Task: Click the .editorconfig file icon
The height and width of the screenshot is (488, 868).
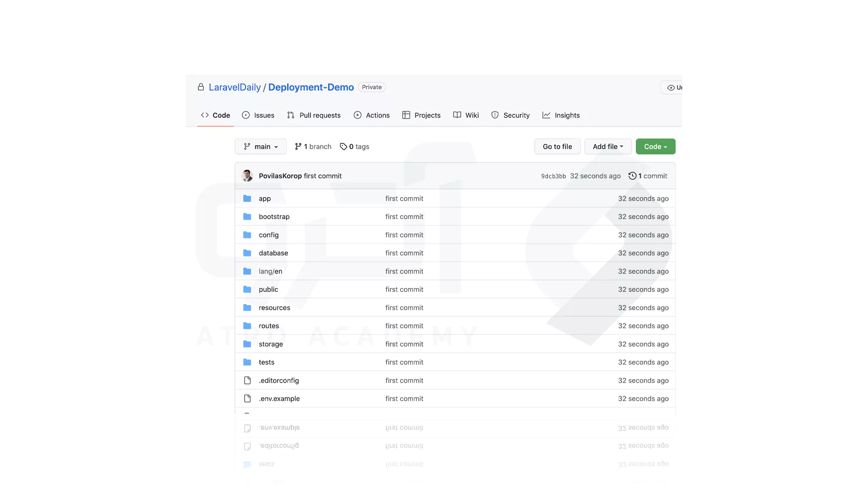Action: click(247, 380)
